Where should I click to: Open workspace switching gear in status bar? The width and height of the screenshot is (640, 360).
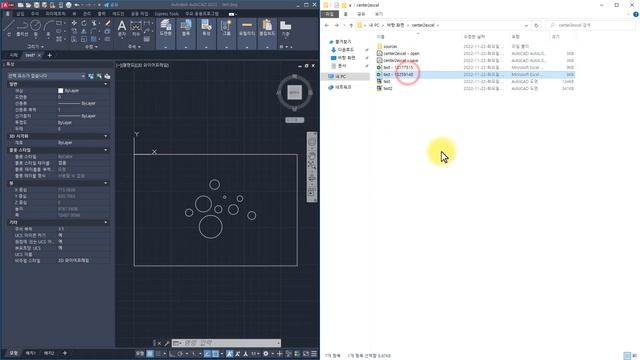[x=266, y=353]
